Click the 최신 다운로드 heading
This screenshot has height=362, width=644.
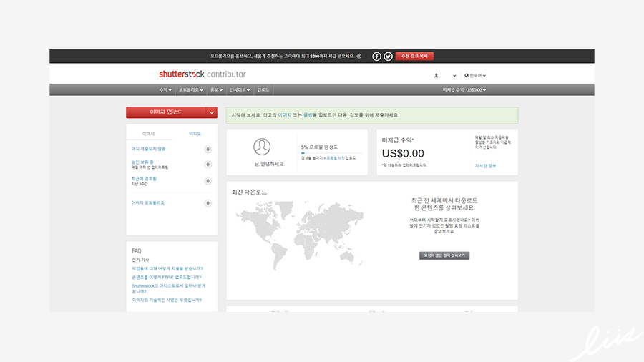pos(249,192)
